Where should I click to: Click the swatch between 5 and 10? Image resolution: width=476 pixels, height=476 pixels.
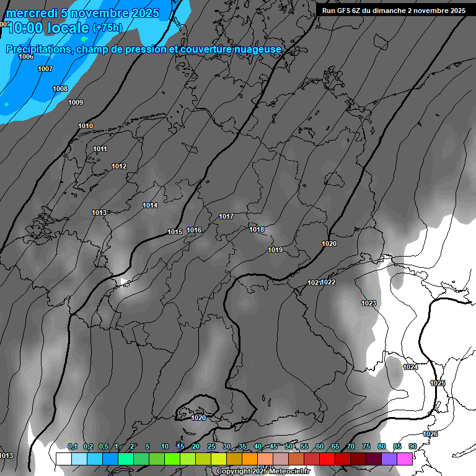(x=157, y=459)
